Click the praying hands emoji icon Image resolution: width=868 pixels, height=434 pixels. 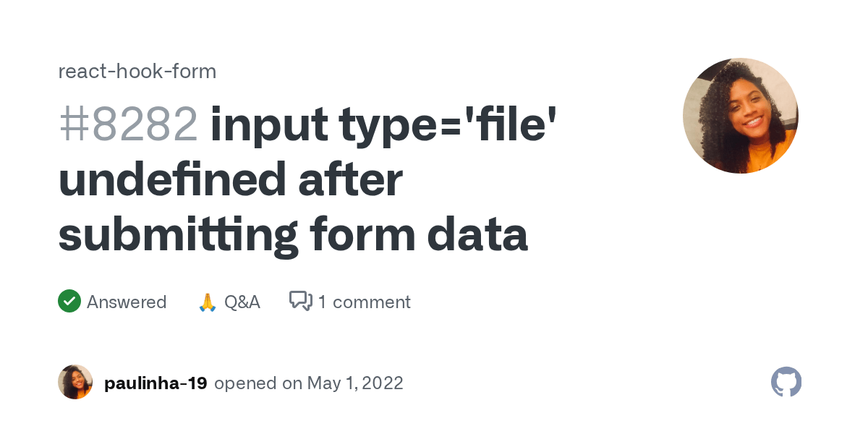(x=208, y=302)
